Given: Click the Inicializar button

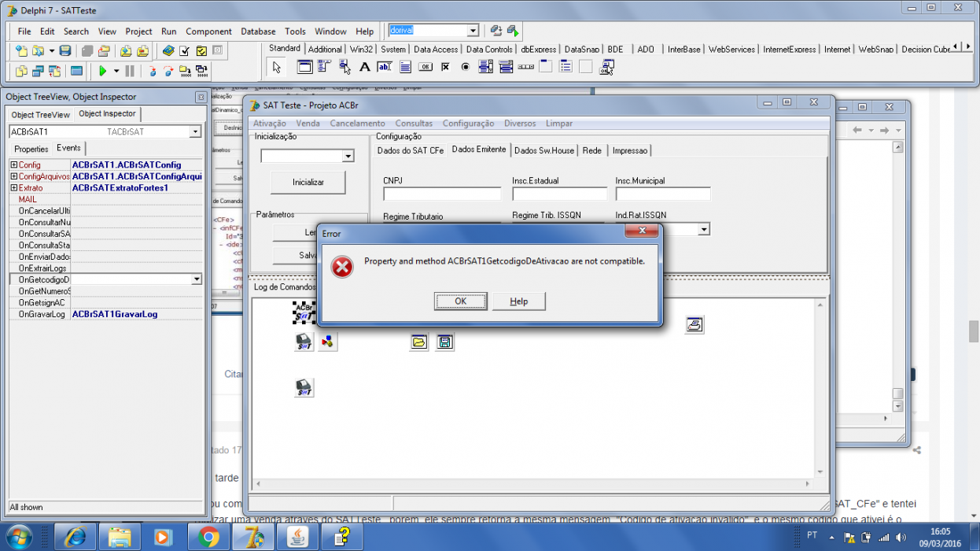Looking at the screenshot, I should point(308,182).
